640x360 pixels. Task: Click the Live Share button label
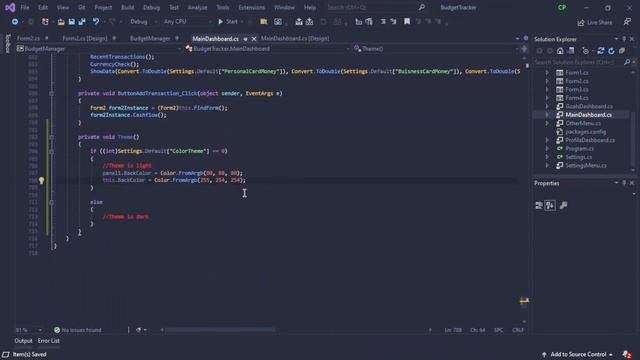point(600,23)
